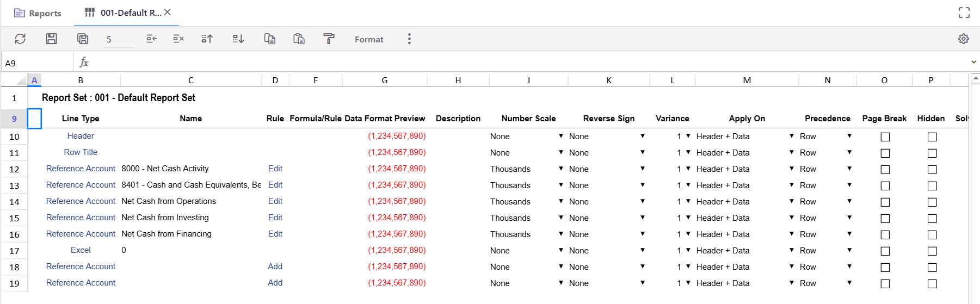Select the format painter roller icon
Image resolution: width=980 pixels, height=304 pixels.
click(329, 39)
